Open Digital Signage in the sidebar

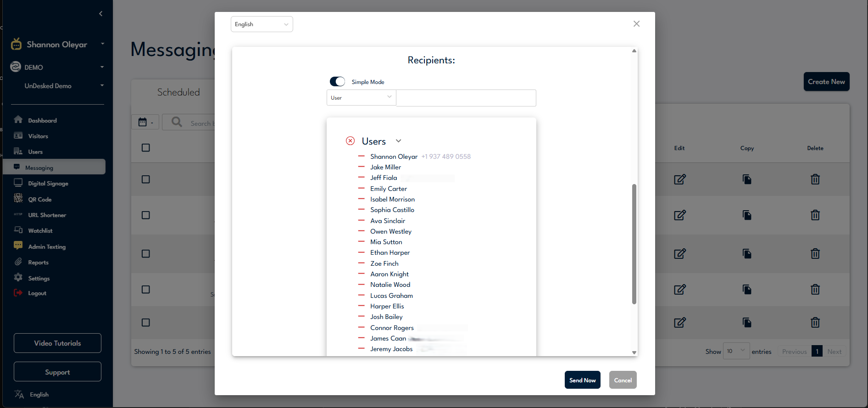tap(48, 184)
